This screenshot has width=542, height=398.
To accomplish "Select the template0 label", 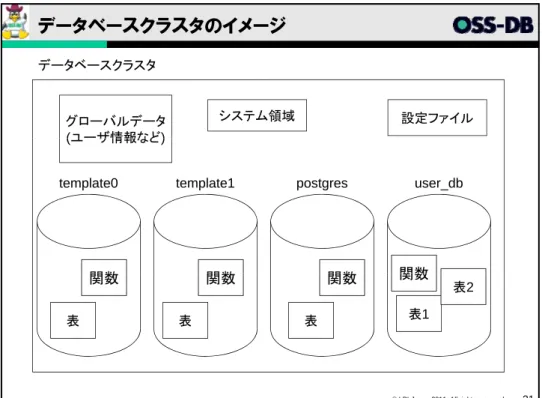I will pos(88,183).
